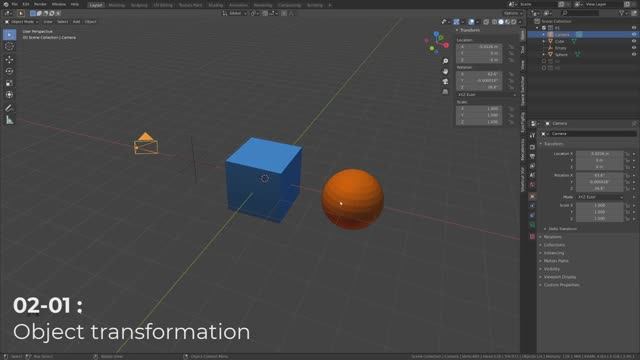Select the Scale tool

point(9,83)
